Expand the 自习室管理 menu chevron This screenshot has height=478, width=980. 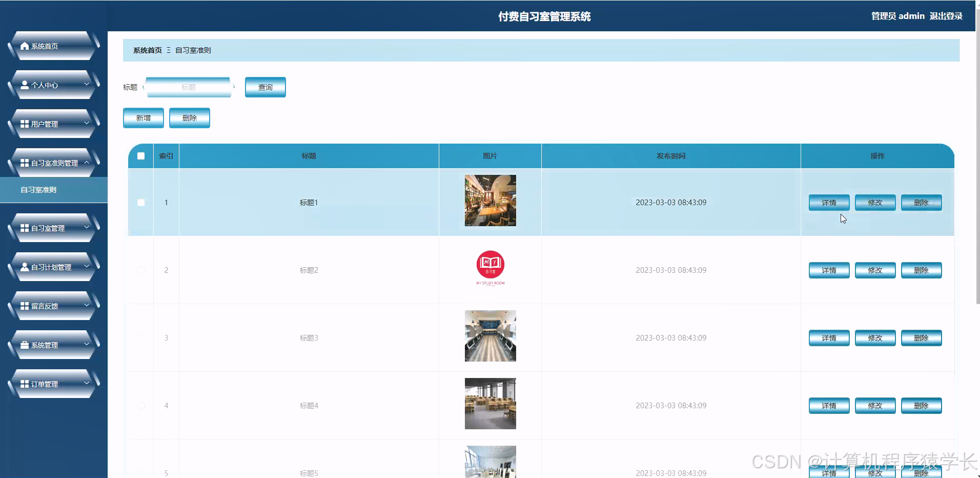[87, 227]
